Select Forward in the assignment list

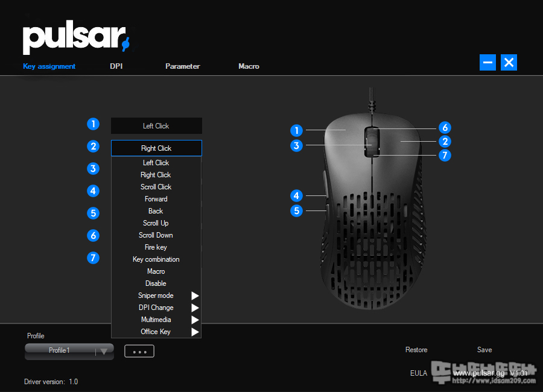(x=156, y=199)
